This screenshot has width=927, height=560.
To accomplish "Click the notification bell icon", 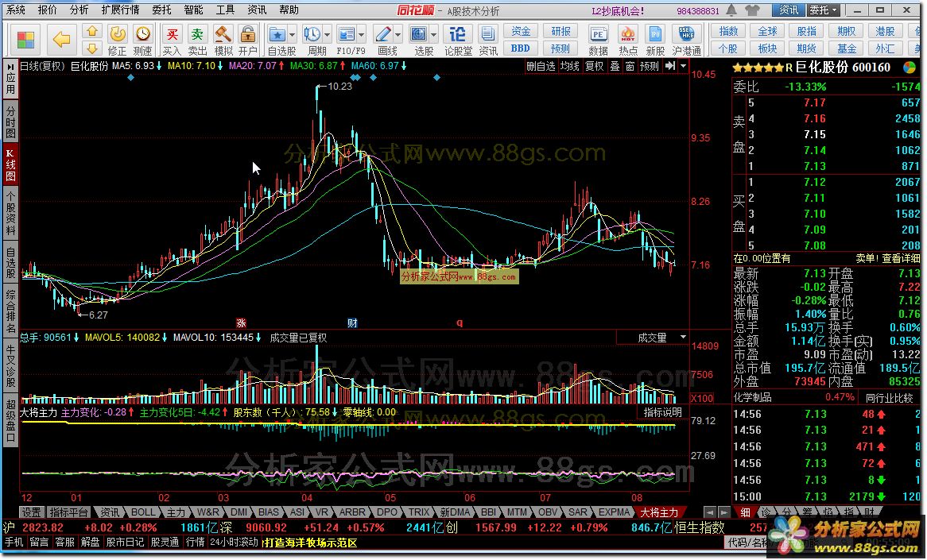I will (732, 10).
